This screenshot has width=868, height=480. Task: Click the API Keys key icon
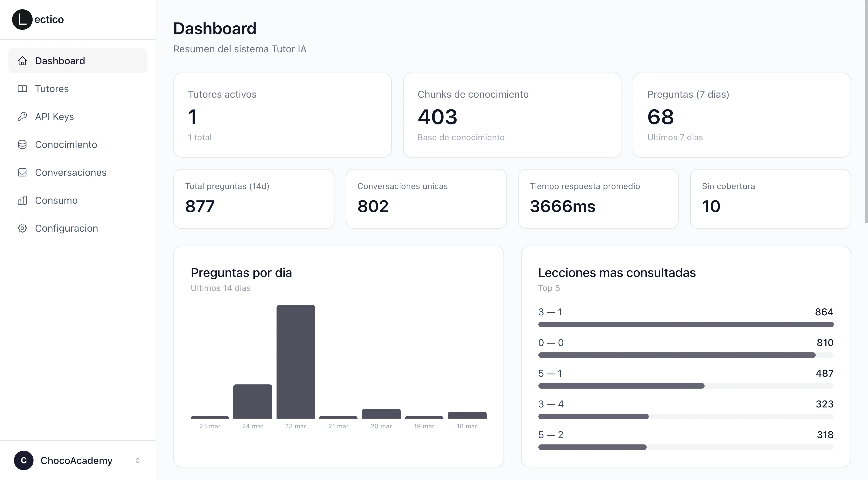pos(22,117)
